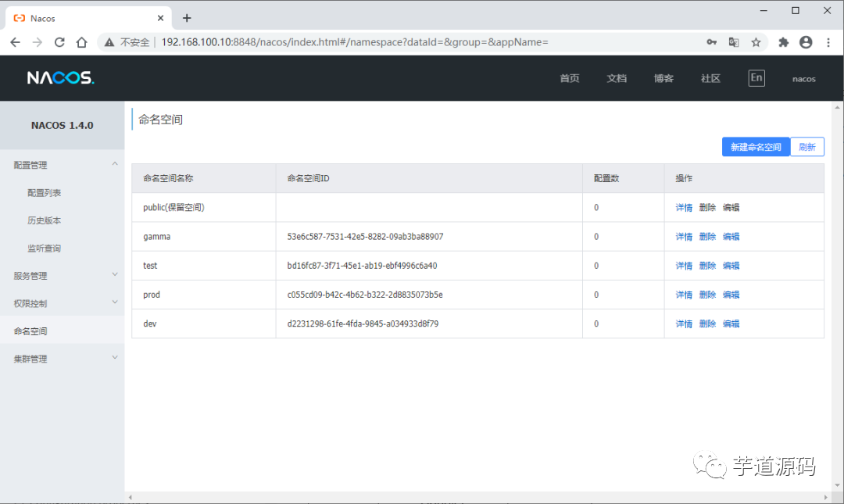This screenshot has width=844, height=504.
Task: Open the 文档 header link
Action: (617, 79)
